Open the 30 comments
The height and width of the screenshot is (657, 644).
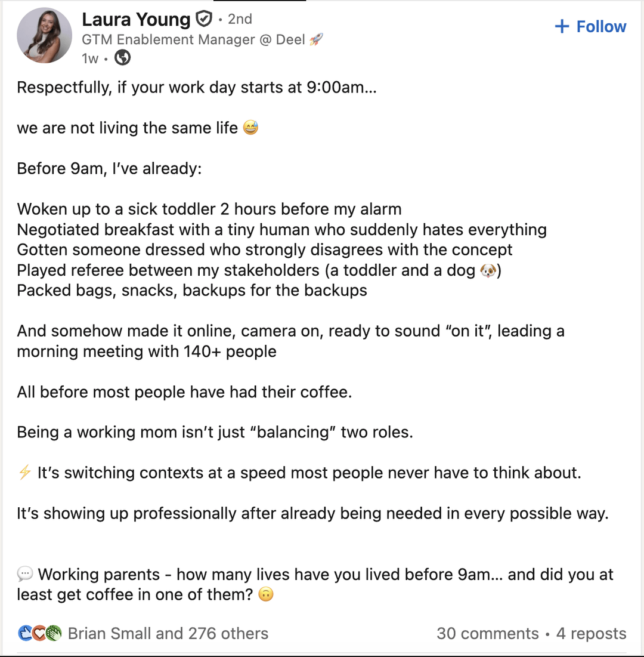pyautogui.click(x=487, y=633)
